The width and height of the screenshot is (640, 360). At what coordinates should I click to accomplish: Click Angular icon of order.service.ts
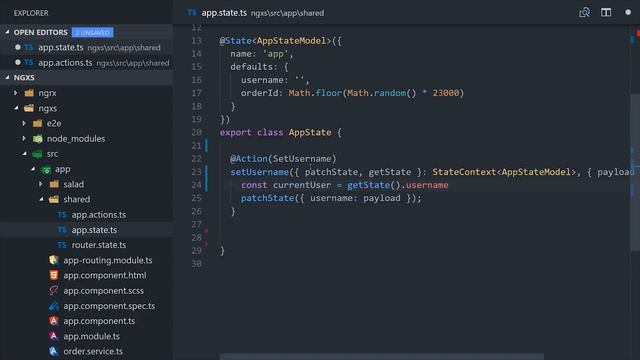coord(53,351)
